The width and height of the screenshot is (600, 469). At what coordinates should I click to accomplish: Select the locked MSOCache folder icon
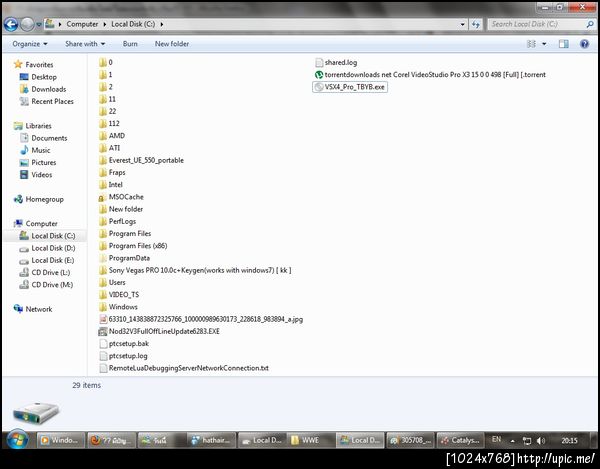pos(102,197)
